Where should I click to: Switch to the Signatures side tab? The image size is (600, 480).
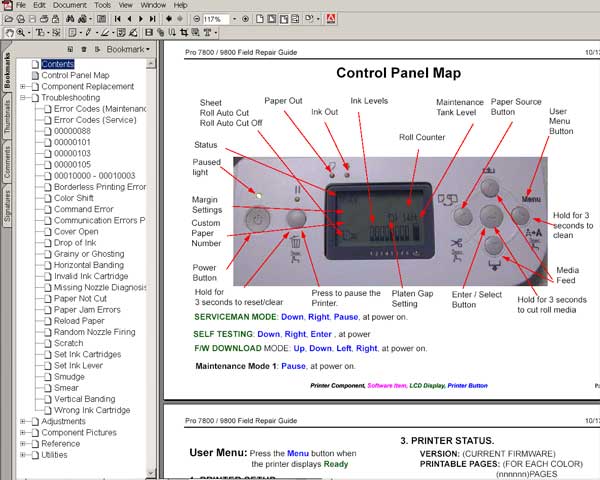coord(7,206)
